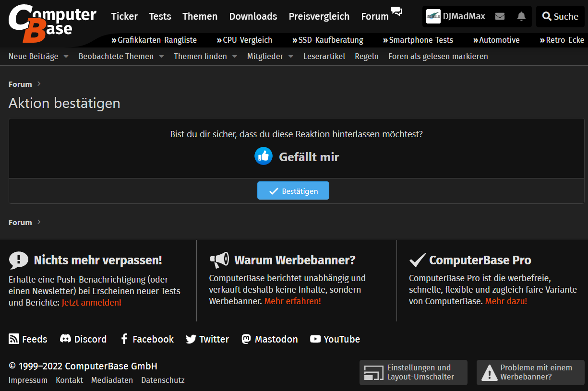This screenshot has height=391, width=588.
Task: Confirm with the Bestätigen button
Action: point(293,190)
